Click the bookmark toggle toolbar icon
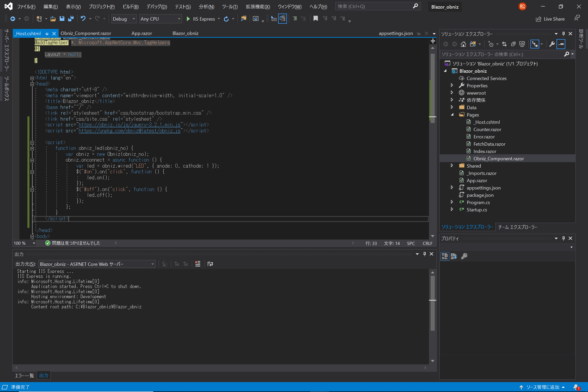The height and width of the screenshot is (392, 588). coord(315,19)
